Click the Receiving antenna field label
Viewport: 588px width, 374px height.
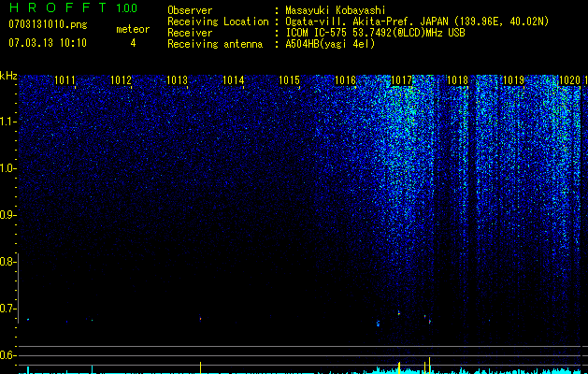coord(215,44)
